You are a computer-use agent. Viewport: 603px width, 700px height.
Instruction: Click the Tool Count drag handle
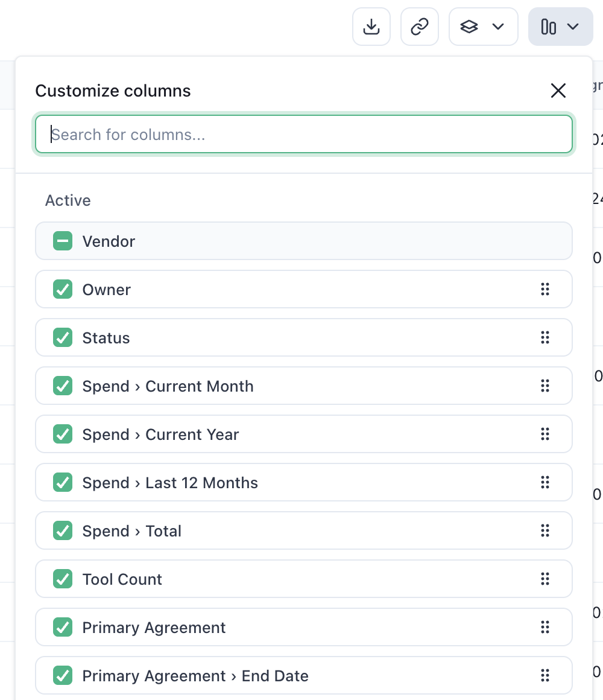click(x=545, y=579)
